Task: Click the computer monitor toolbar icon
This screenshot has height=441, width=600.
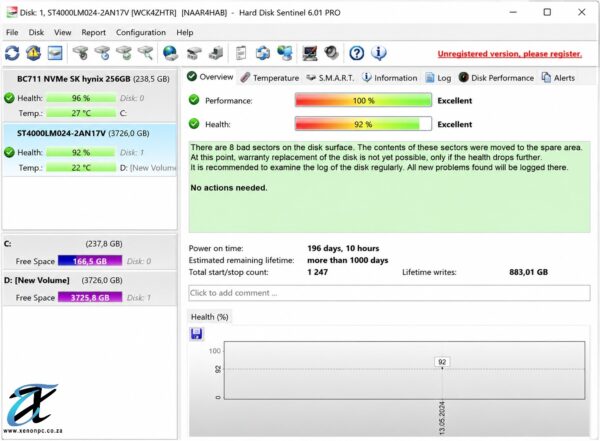Action: click(310, 53)
